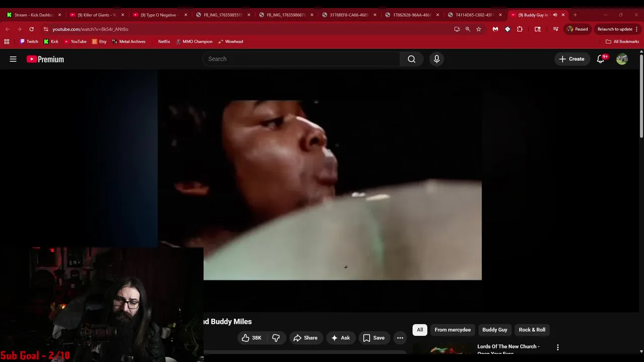Open options for the Lords Of The New Church video
Image resolution: width=644 pixels, height=362 pixels.
coord(557,347)
